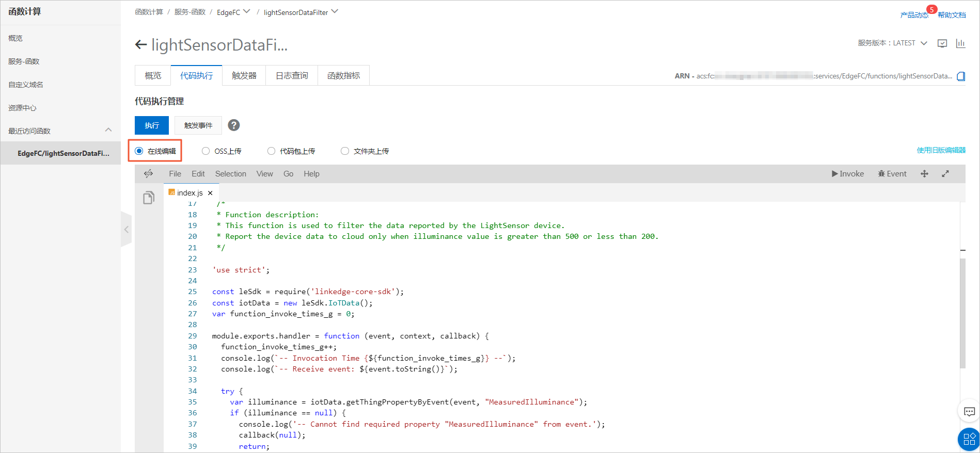Image resolution: width=980 pixels, height=453 pixels.
Task: Open the 服务版本 LATEST dropdown
Action: 893,43
